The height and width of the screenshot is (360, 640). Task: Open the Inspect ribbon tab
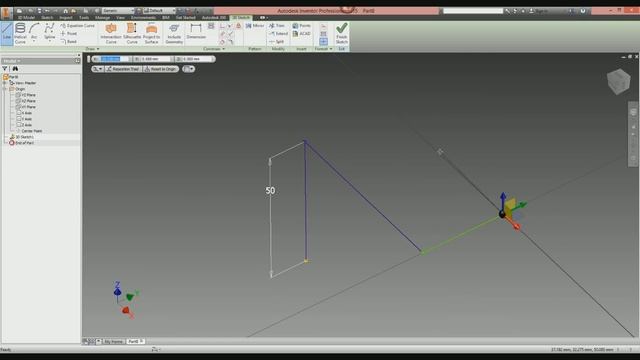pyautogui.click(x=66, y=18)
